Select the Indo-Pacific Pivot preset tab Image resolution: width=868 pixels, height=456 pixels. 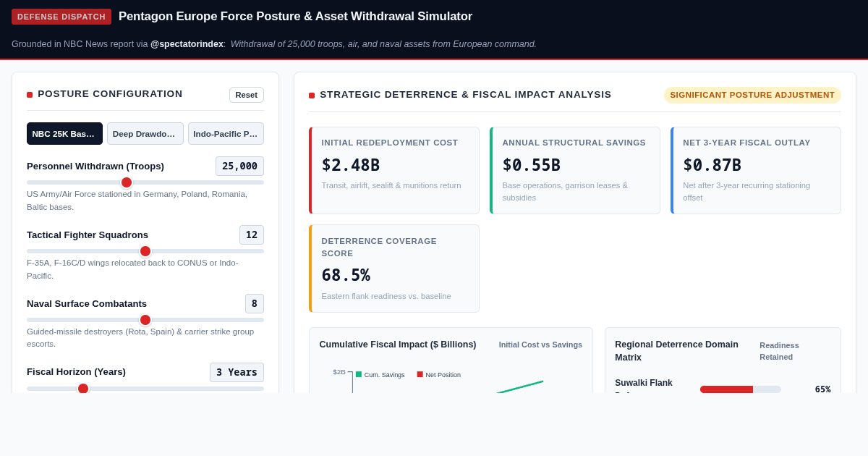[x=226, y=134]
